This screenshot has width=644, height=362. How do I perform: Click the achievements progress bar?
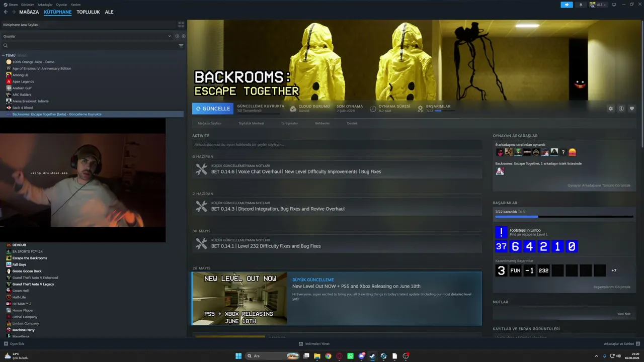564,217
